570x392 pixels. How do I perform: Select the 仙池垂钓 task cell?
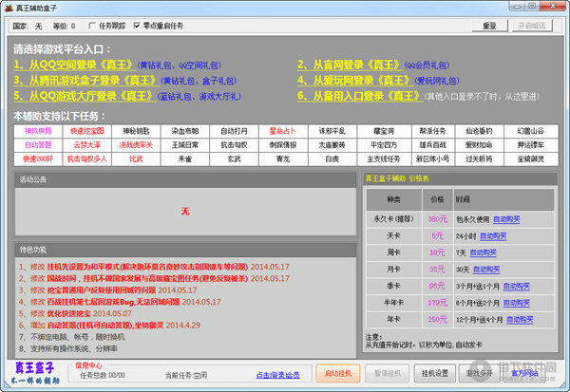(x=479, y=131)
